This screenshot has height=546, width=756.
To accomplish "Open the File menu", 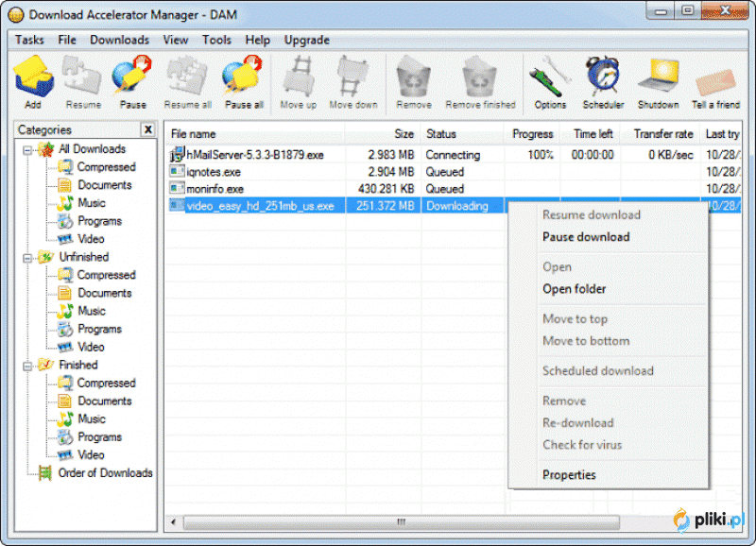I will [x=67, y=40].
